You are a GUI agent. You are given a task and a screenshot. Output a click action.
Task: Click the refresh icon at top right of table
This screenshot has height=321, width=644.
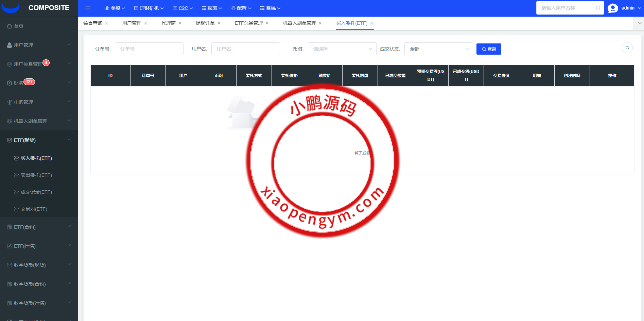click(627, 48)
